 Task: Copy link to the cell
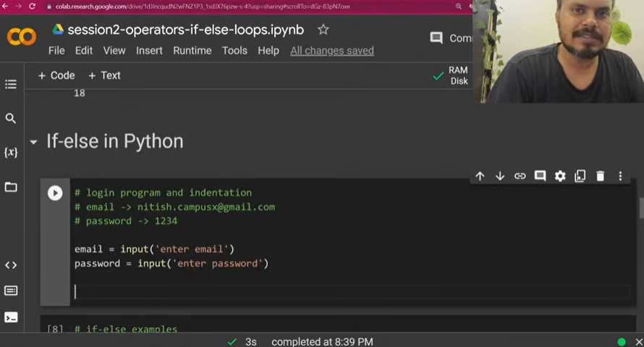[520, 176]
